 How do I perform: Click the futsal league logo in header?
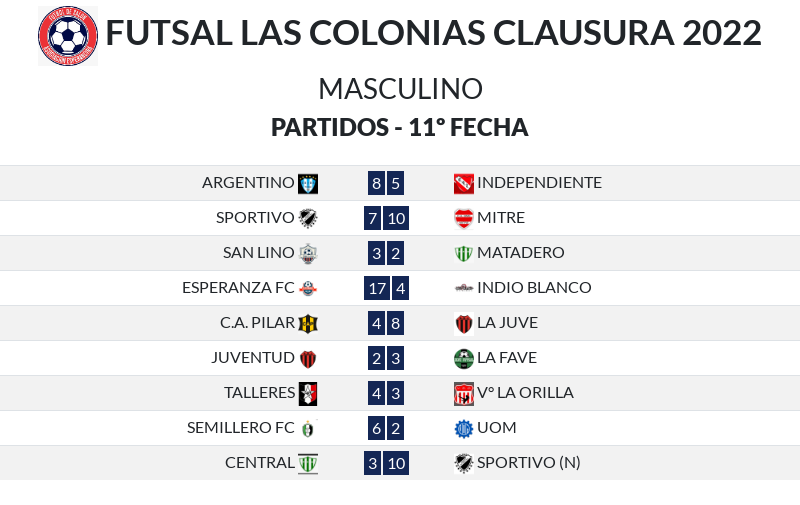pos(68,36)
